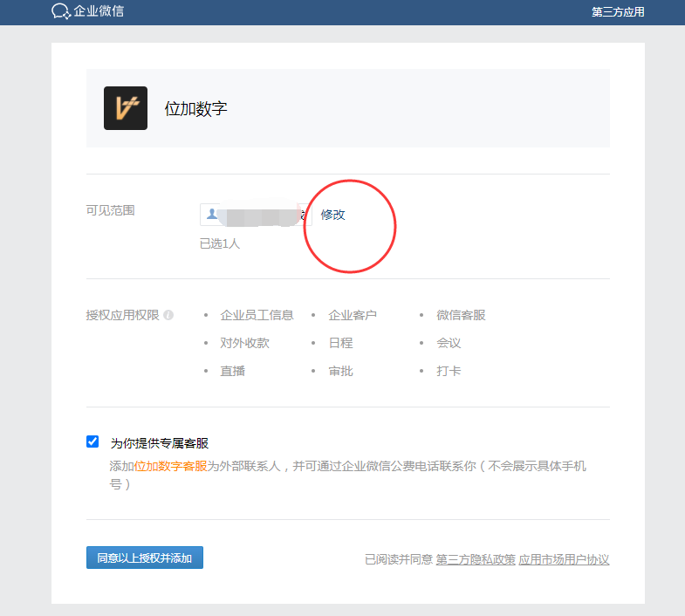Click the 直播 permission
Screen dimensions: 685x616
(232, 371)
